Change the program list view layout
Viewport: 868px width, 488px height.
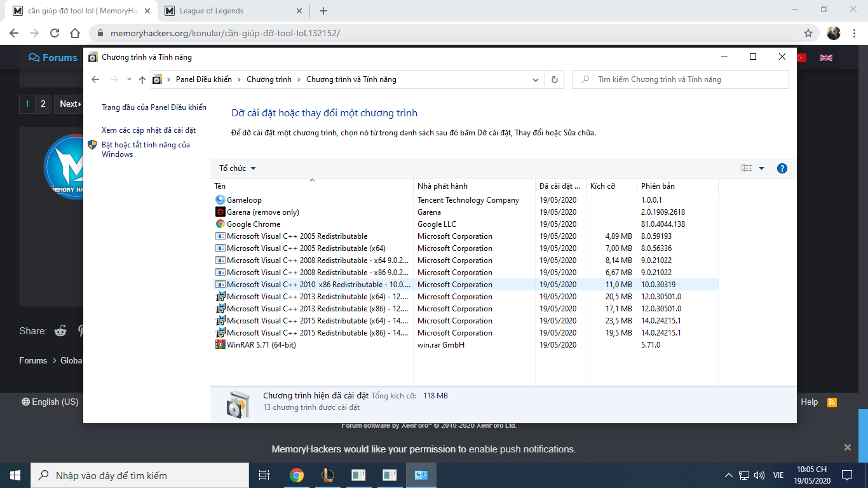coord(747,168)
